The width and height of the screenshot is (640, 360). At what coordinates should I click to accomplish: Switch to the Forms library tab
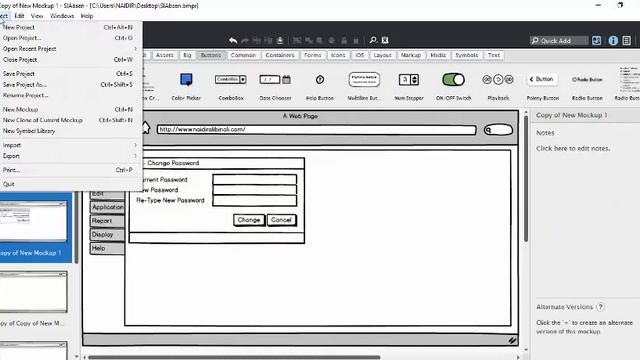312,55
